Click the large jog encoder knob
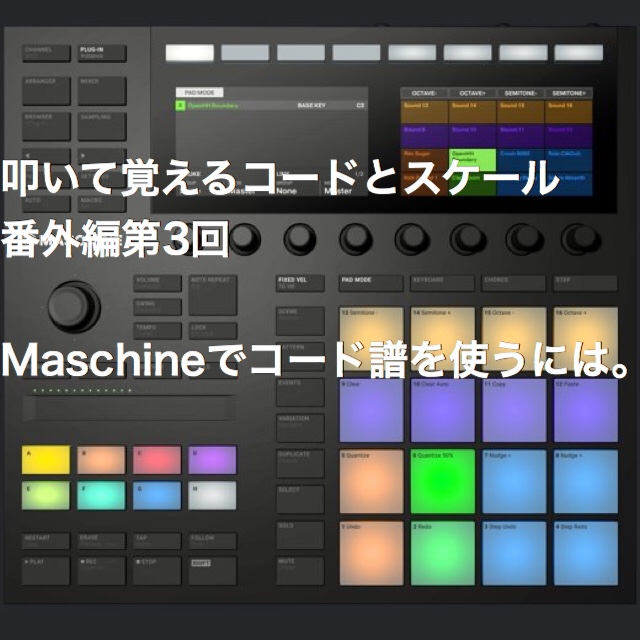Image resolution: width=640 pixels, height=640 pixels. coord(73,307)
